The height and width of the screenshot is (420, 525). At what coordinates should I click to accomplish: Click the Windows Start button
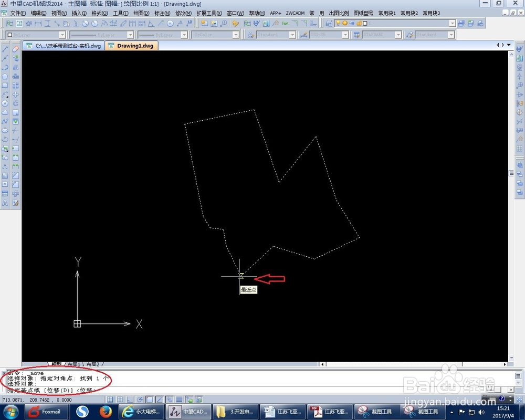pos(12,412)
